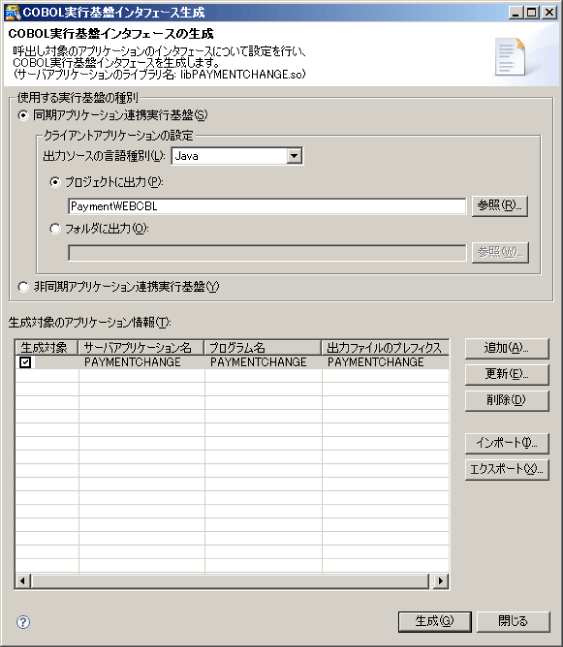The width and height of the screenshot is (563, 647).
Task: Click the 生成対象 column header
Action: click(x=47, y=348)
